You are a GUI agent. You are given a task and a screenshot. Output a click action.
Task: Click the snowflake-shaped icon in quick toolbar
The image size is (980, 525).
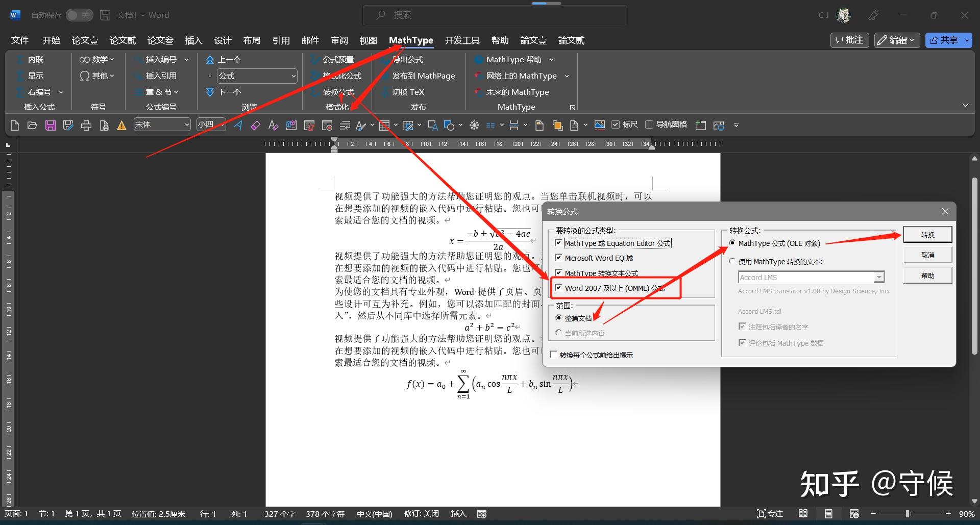(474, 125)
